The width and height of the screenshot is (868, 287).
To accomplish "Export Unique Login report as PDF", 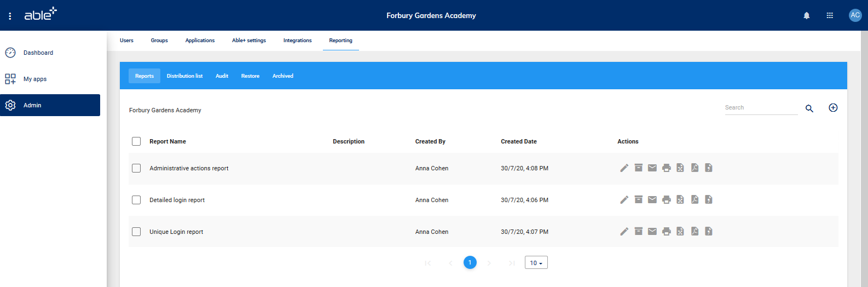I will click(695, 232).
